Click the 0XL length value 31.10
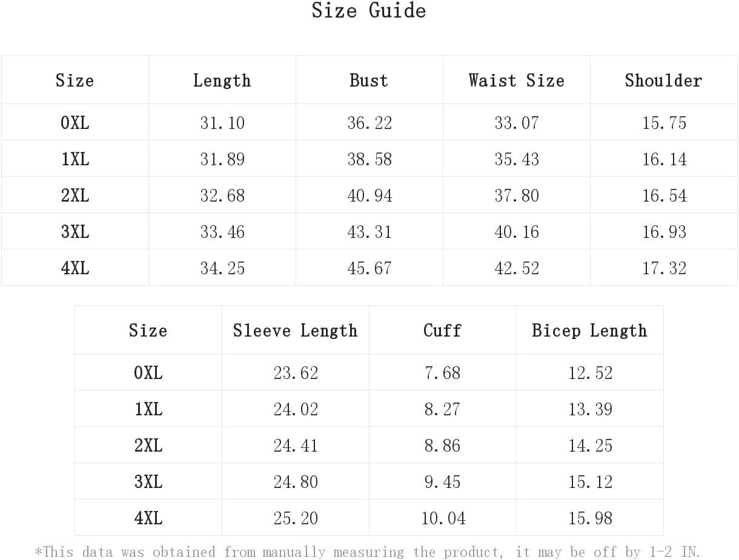Image resolution: width=739 pixels, height=560 pixels. [222, 123]
